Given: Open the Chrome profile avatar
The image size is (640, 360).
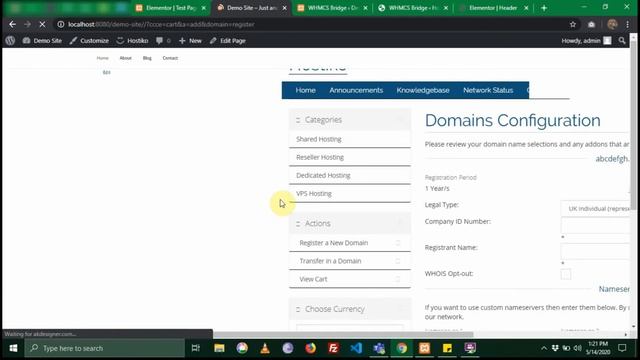Looking at the screenshot, I should pos(612,24).
